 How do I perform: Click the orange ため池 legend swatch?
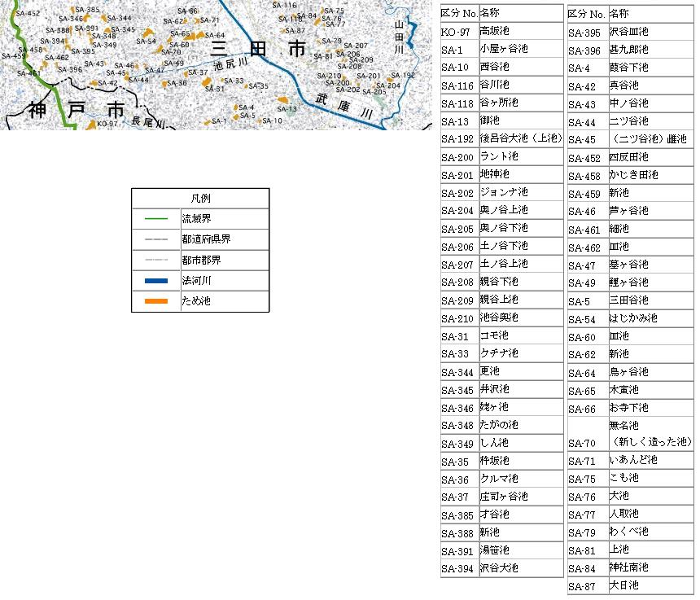point(155,302)
